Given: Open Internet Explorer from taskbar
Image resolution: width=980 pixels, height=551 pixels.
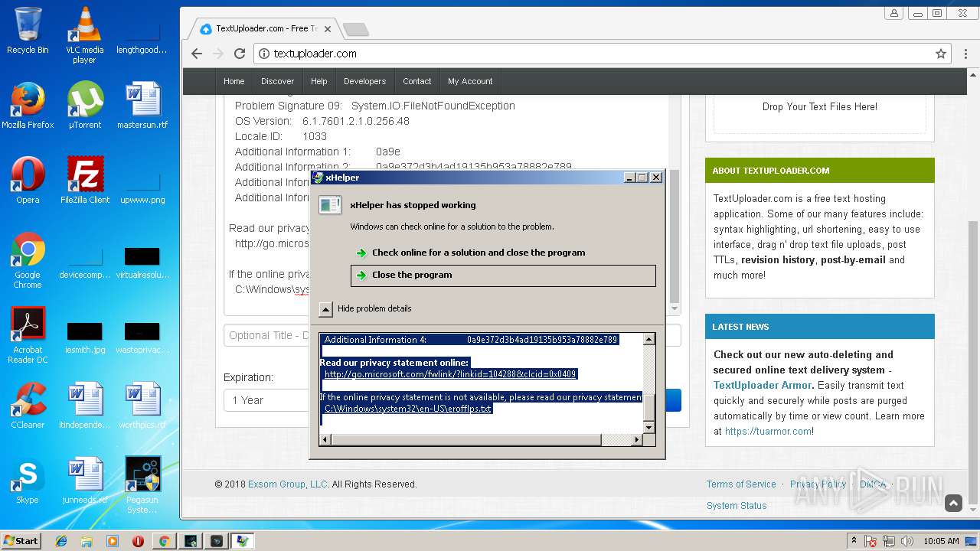Looking at the screenshot, I should [x=61, y=541].
